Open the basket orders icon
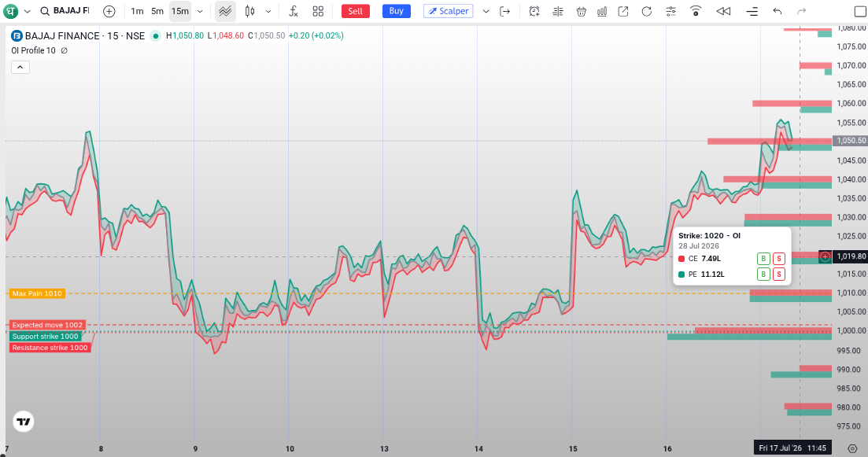This screenshot has height=457, width=868. click(582, 11)
